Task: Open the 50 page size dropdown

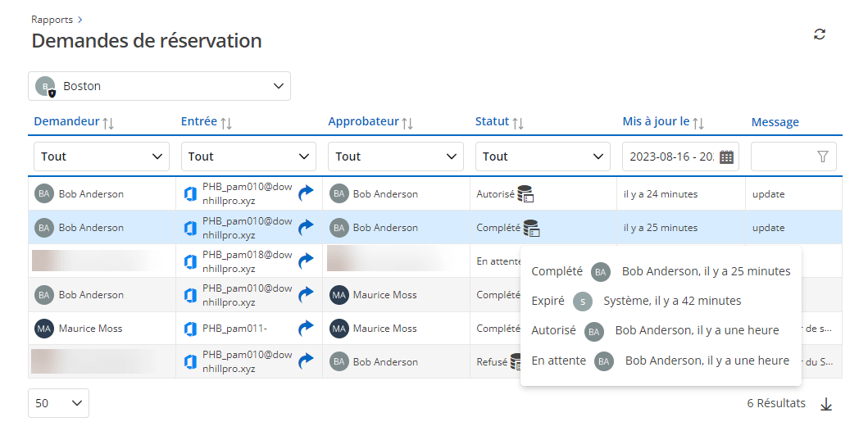Action: tap(58, 403)
